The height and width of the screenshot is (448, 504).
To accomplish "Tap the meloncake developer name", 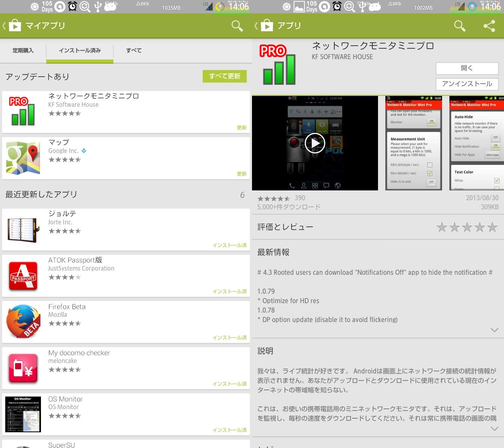I will (x=63, y=361).
